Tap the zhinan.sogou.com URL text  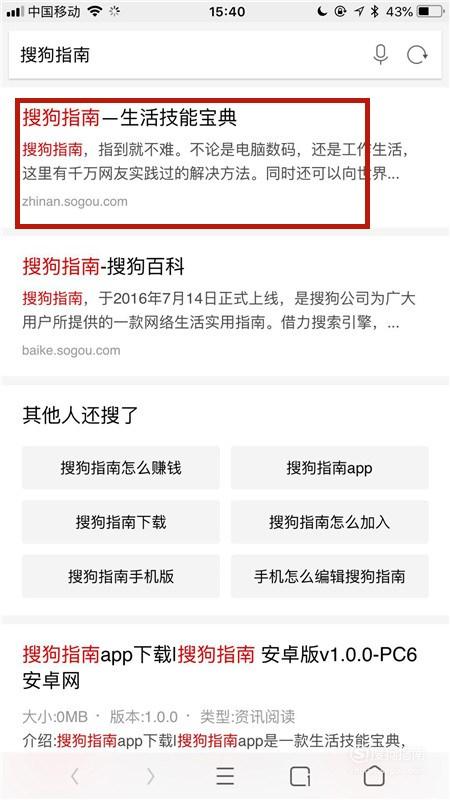[74, 201]
